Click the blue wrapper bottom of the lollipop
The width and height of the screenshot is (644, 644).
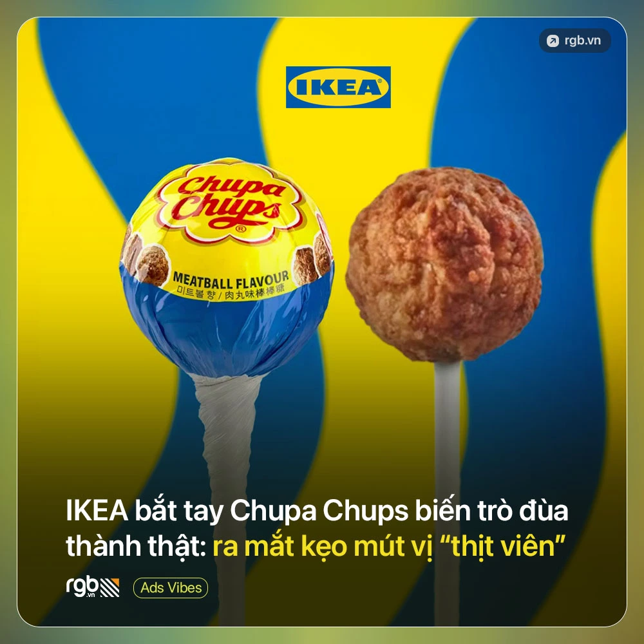point(226,328)
